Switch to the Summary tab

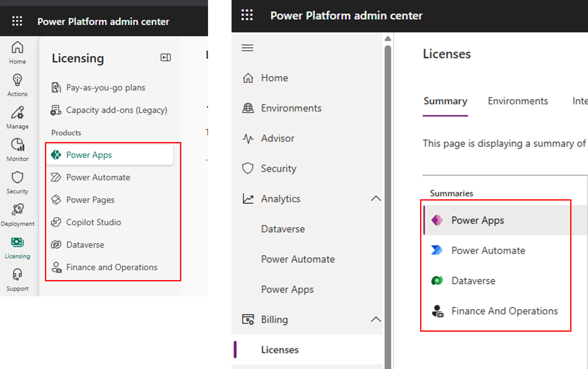pyautogui.click(x=445, y=101)
